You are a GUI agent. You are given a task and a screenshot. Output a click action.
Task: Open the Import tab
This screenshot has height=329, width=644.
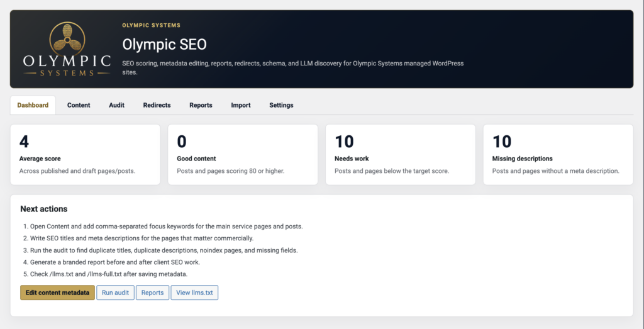click(x=241, y=105)
